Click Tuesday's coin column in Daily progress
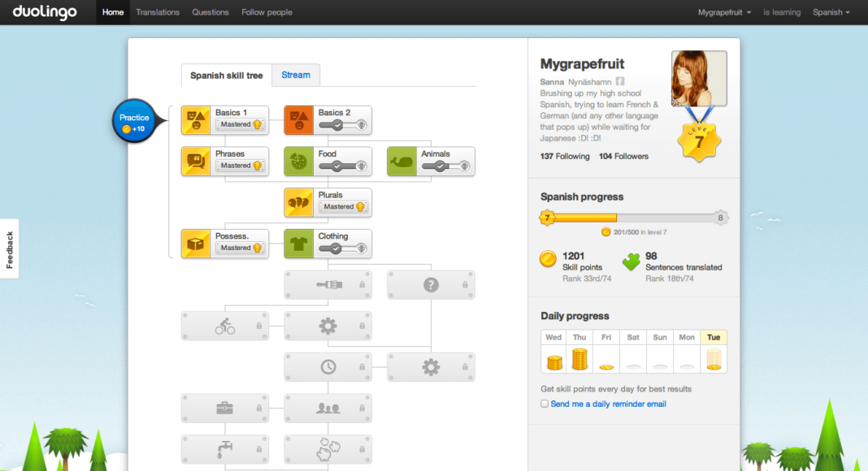868x471 pixels. [714, 359]
